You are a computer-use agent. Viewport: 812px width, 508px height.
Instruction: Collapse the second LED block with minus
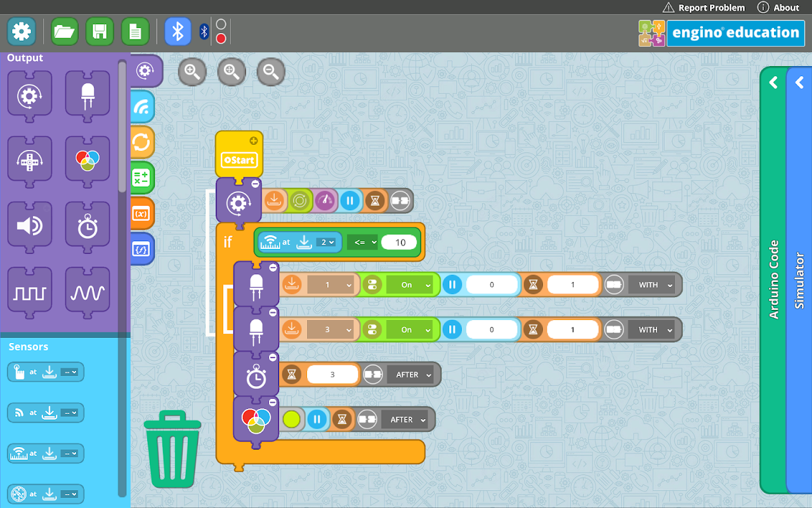pyautogui.click(x=273, y=313)
